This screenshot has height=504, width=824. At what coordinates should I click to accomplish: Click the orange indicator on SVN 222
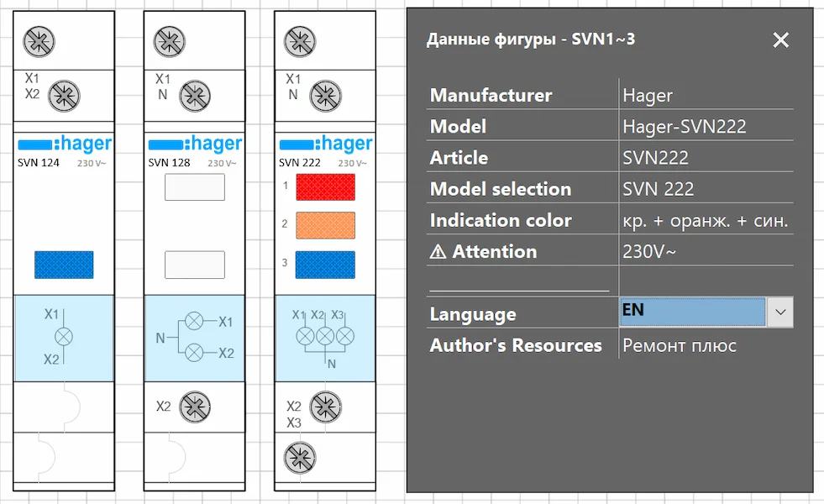tap(325, 225)
